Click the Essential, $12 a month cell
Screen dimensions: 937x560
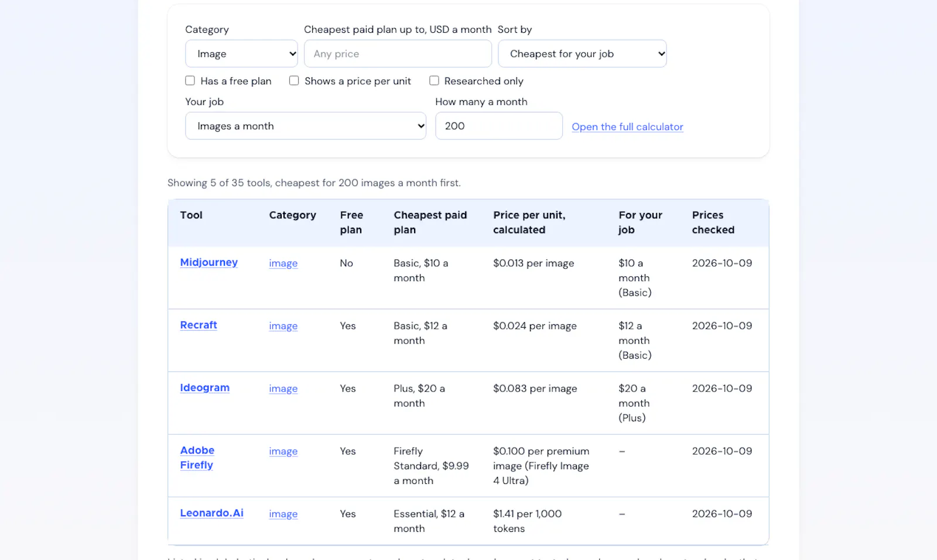coord(429,521)
